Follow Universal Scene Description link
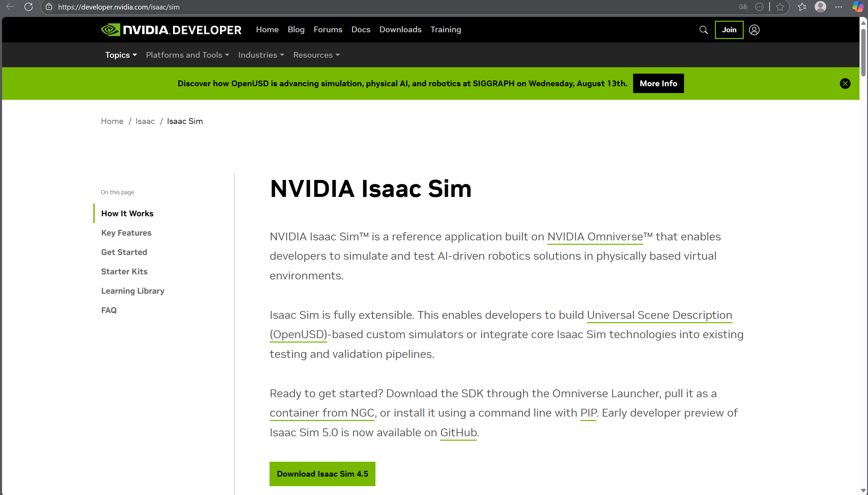Image resolution: width=868 pixels, height=495 pixels. tap(659, 315)
